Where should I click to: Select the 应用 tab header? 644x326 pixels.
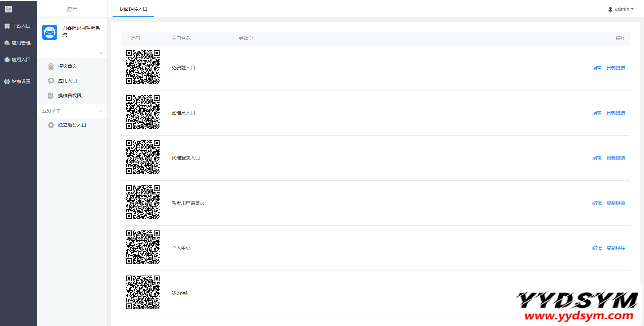72,9
